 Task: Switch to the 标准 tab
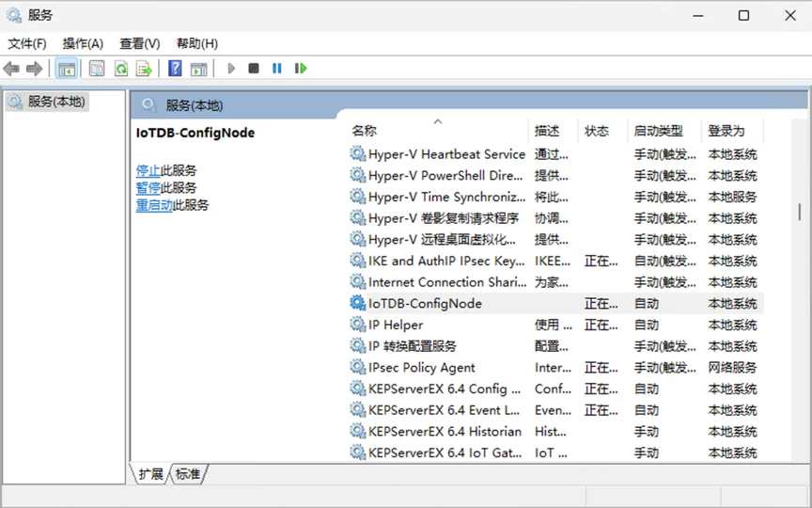coord(187,474)
